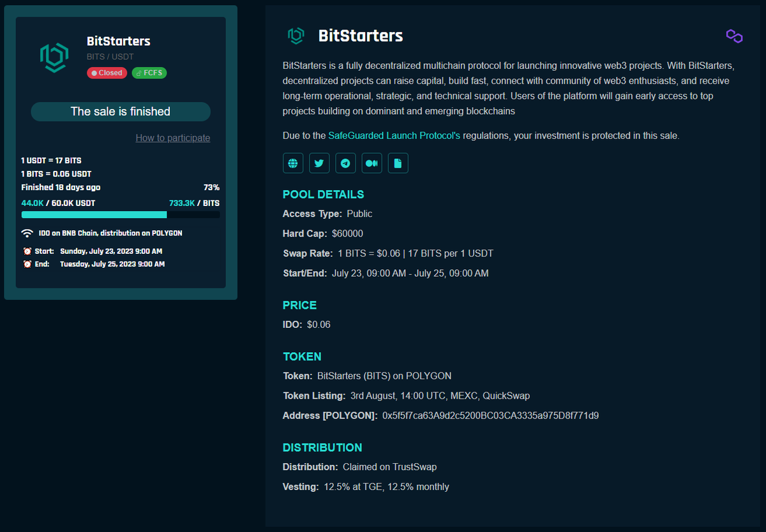Click the 1 BITS = 0.06 USDT rate

pos(56,174)
